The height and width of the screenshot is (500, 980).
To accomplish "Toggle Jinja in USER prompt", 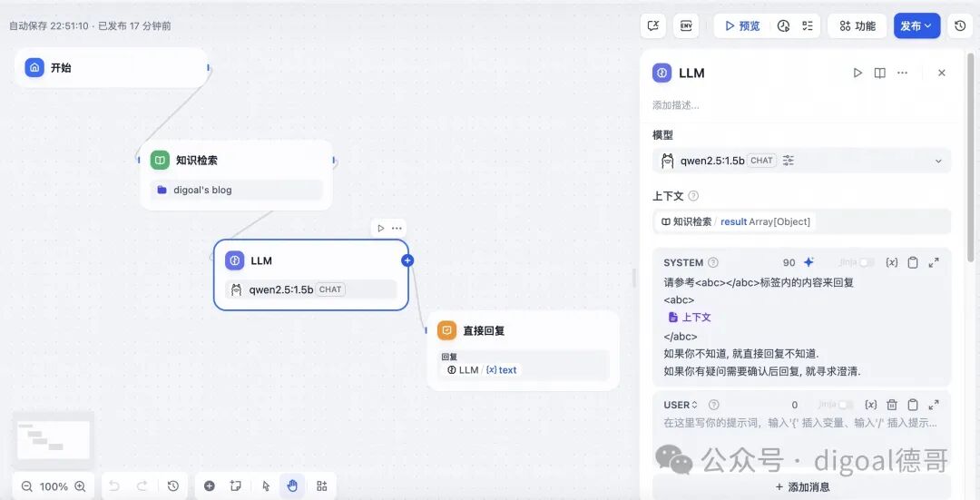I will 845,405.
